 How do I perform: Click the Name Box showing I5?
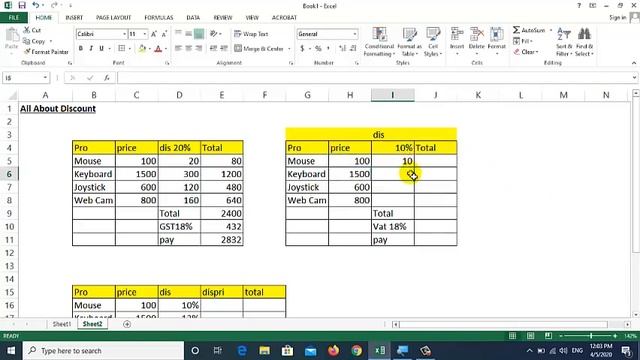(x=25, y=78)
